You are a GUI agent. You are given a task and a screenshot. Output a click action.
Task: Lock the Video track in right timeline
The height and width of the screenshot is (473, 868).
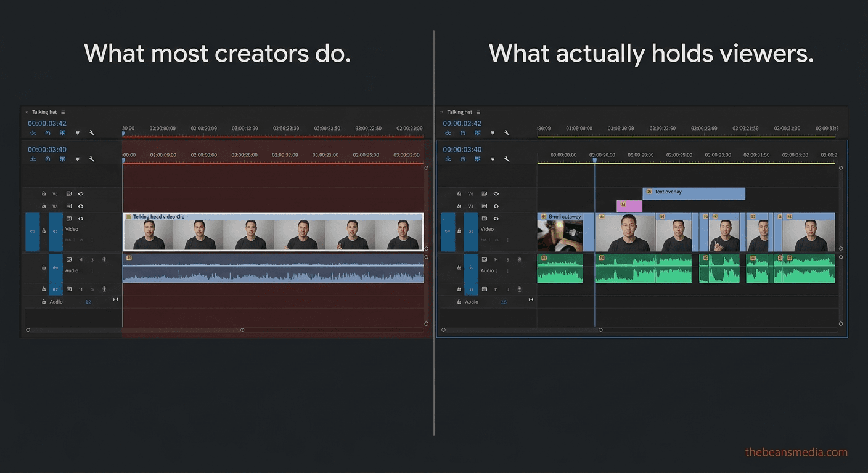click(459, 232)
